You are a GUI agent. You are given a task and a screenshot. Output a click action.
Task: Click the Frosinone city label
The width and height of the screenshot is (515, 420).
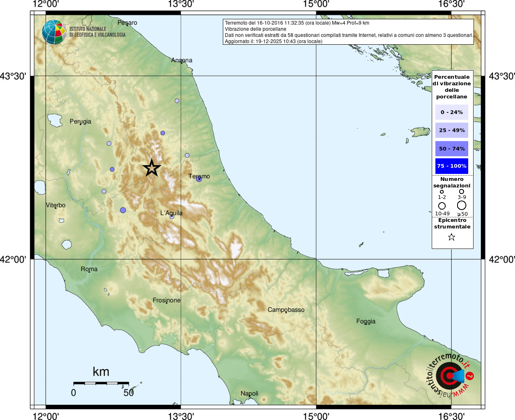pos(167,300)
